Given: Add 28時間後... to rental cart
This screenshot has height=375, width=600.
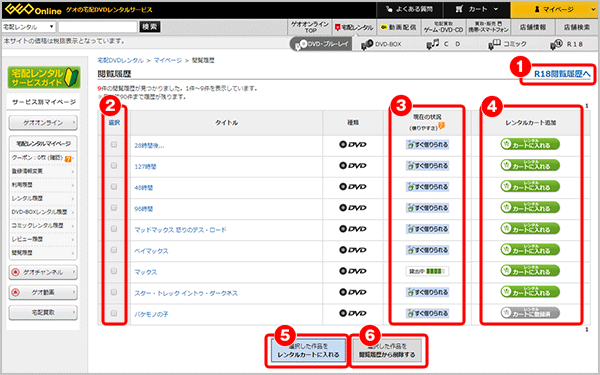Looking at the screenshot, I should tap(530, 144).
